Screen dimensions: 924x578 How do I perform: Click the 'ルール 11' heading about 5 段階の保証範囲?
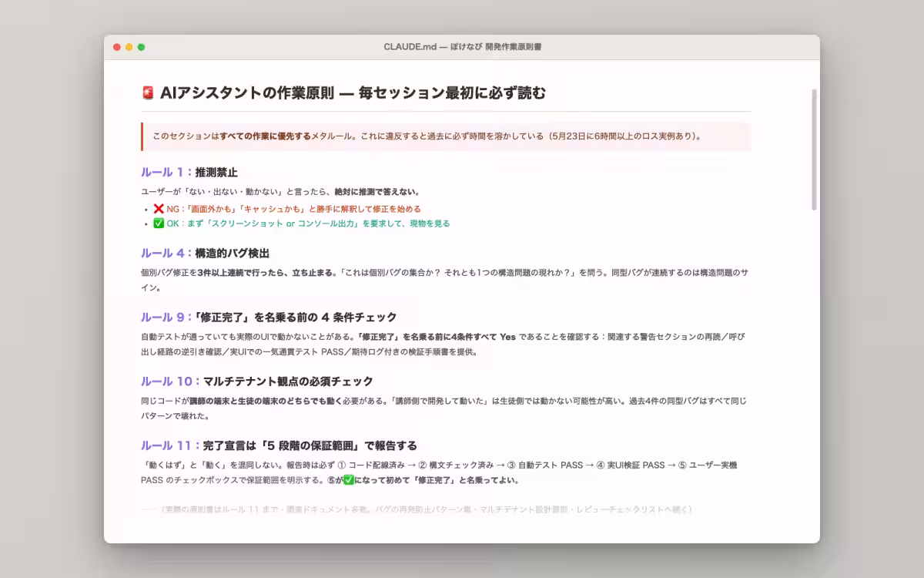[279, 445]
